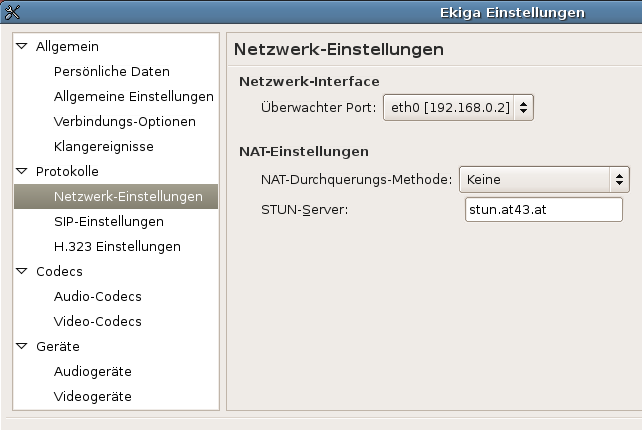Collapse the Codecs tree section
Viewport: 642px width, 430px height.
(22, 272)
